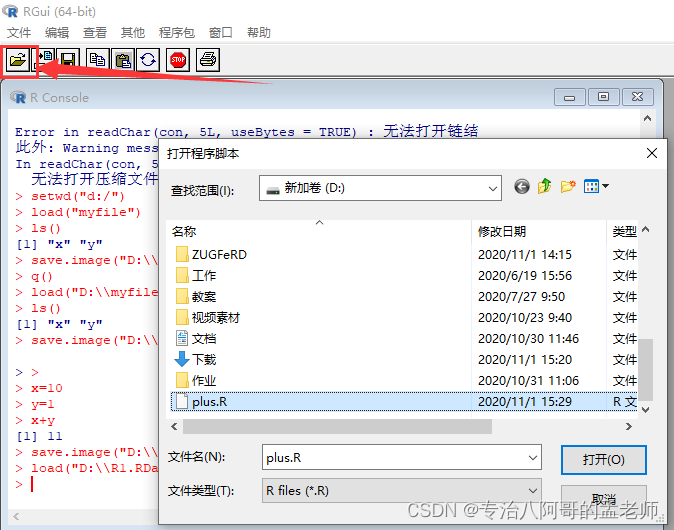Close the 打开程序脚本 dialog

point(652,153)
